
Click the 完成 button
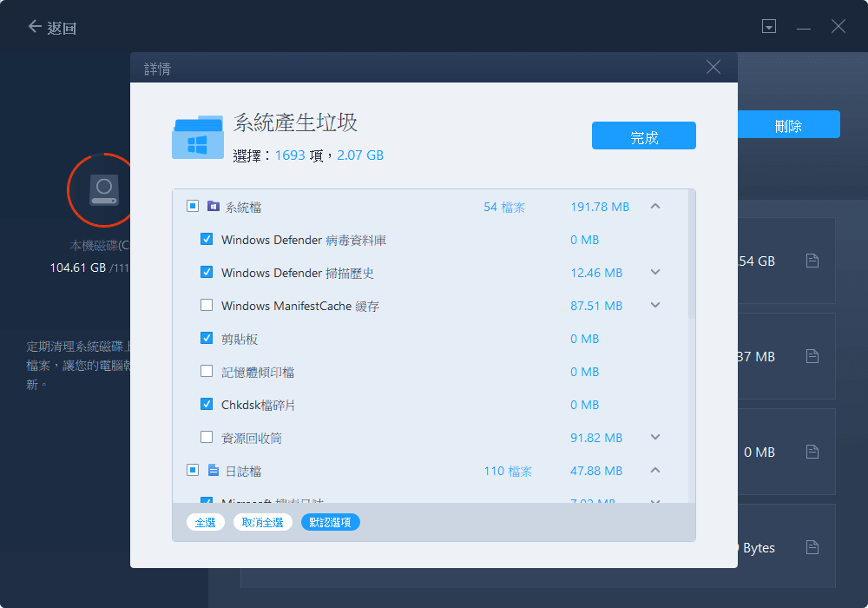tap(643, 135)
